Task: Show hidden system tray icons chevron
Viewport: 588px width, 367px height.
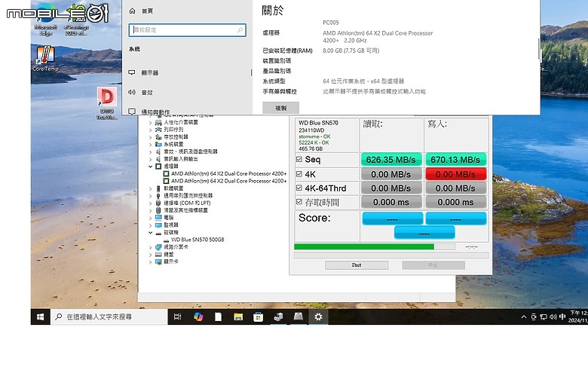Action: tap(524, 317)
